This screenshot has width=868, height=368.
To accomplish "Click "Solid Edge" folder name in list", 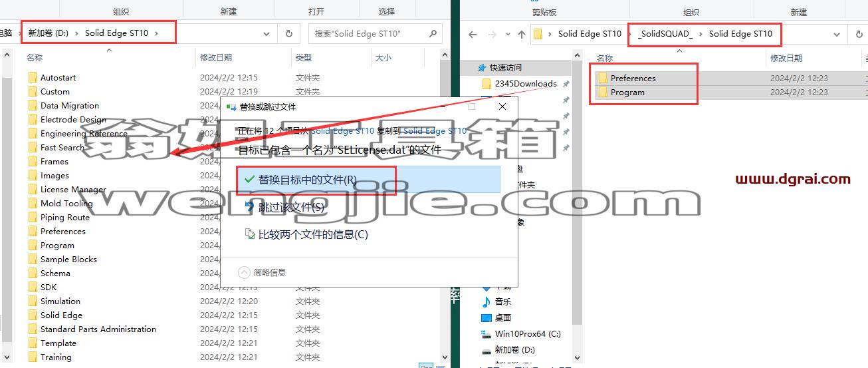I will [x=61, y=315].
